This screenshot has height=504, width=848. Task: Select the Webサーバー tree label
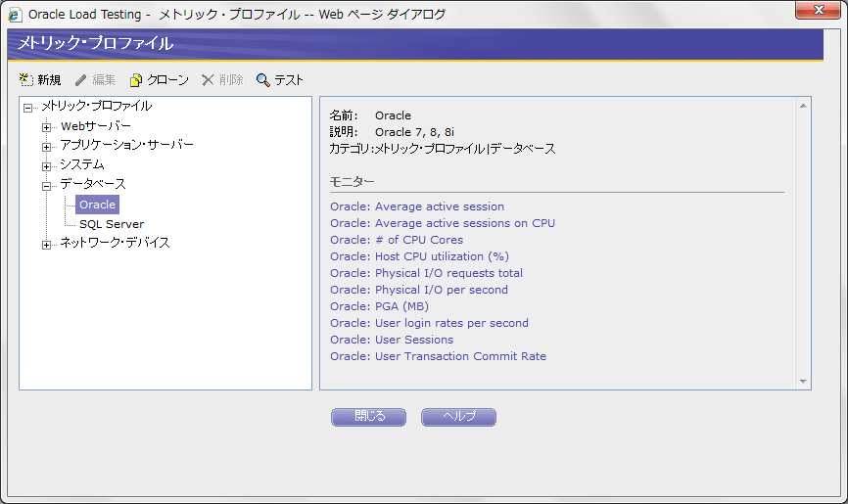tap(96, 126)
